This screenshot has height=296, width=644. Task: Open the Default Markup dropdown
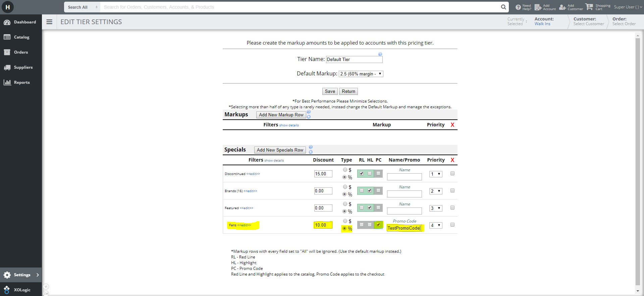coord(361,74)
